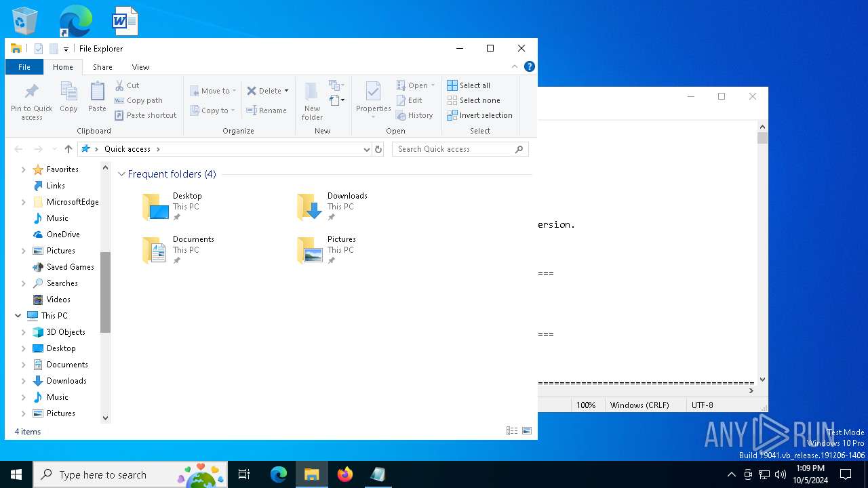This screenshot has height=488, width=868.
Task: Click the navigation pane scrollbar
Action: coord(105,292)
